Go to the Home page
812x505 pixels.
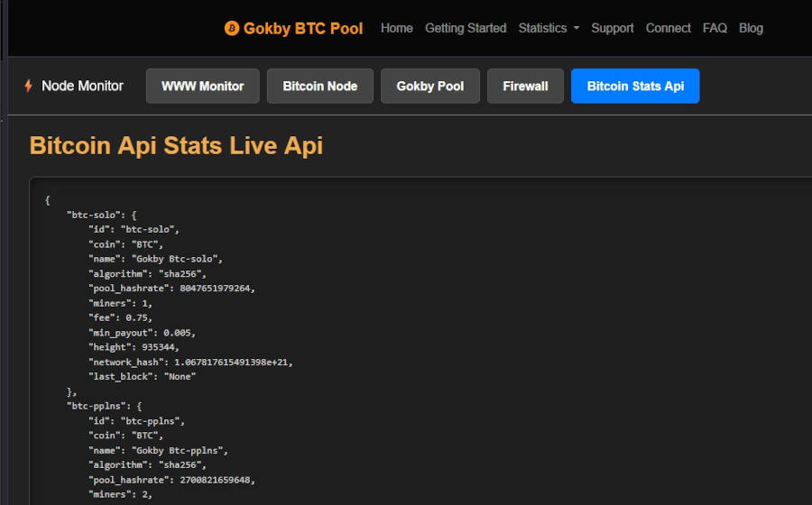[397, 28]
